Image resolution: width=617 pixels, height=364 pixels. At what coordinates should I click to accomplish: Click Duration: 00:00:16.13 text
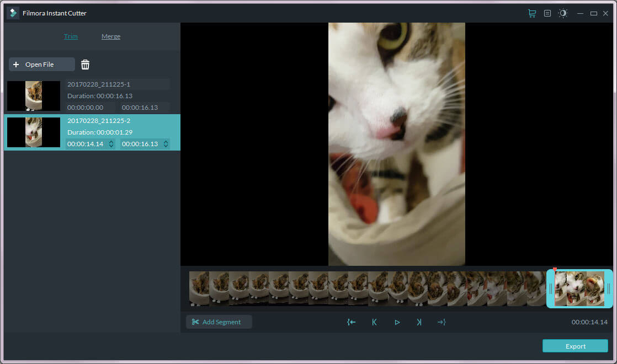click(x=100, y=96)
